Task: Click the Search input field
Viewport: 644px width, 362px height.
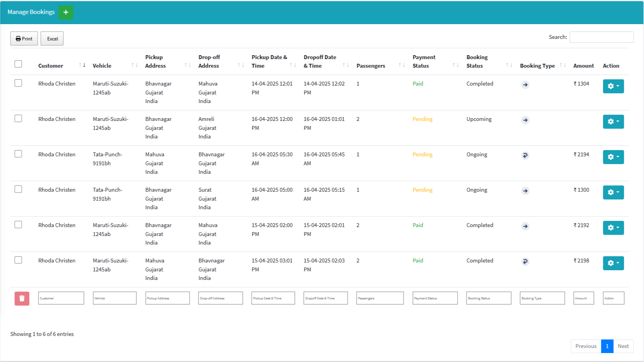Action: point(601,37)
